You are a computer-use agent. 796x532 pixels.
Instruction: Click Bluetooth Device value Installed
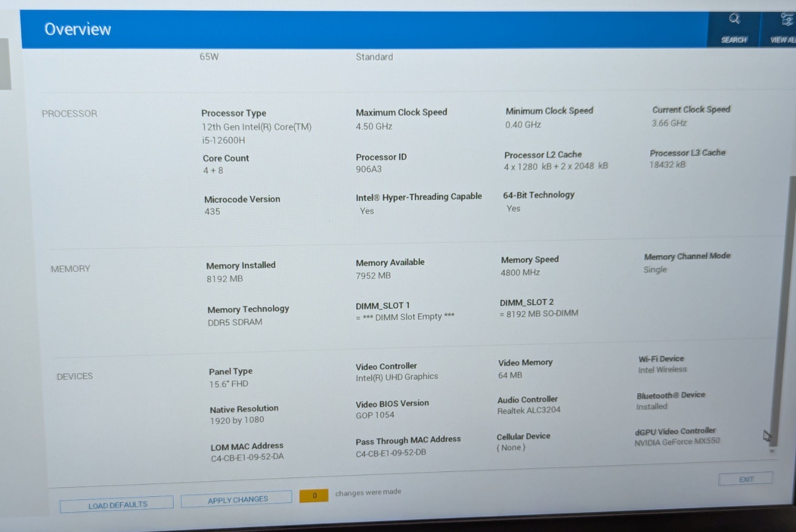(651, 406)
